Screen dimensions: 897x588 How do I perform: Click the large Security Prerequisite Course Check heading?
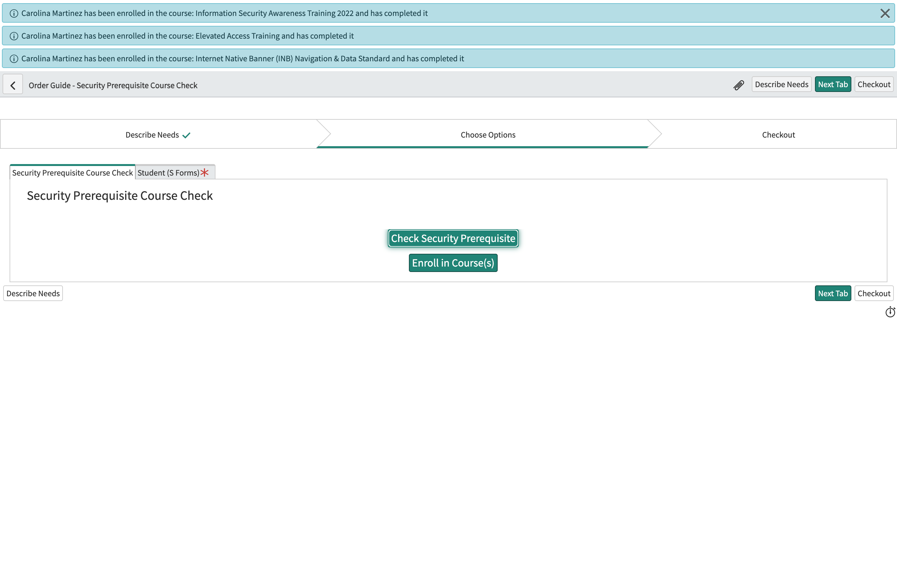tap(119, 196)
